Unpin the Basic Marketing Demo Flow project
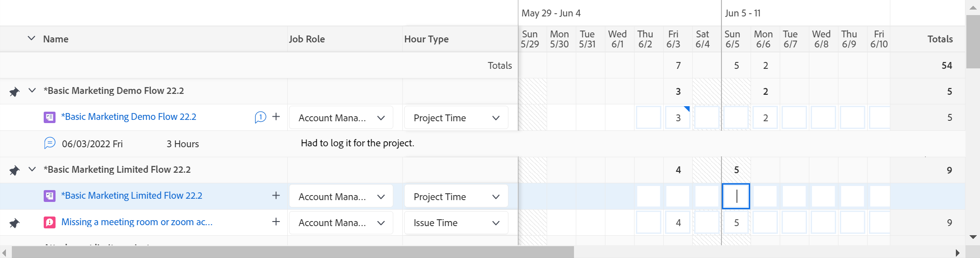This screenshot has height=258, width=980. (x=15, y=92)
